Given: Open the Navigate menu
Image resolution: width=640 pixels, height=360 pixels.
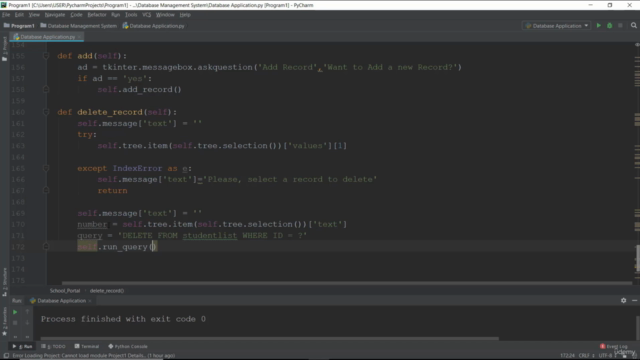Looking at the screenshot, I should [x=55, y=15].
